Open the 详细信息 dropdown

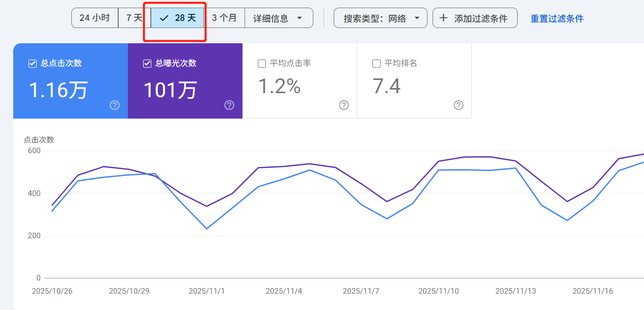pyautogui.click(x=278, y=17)
